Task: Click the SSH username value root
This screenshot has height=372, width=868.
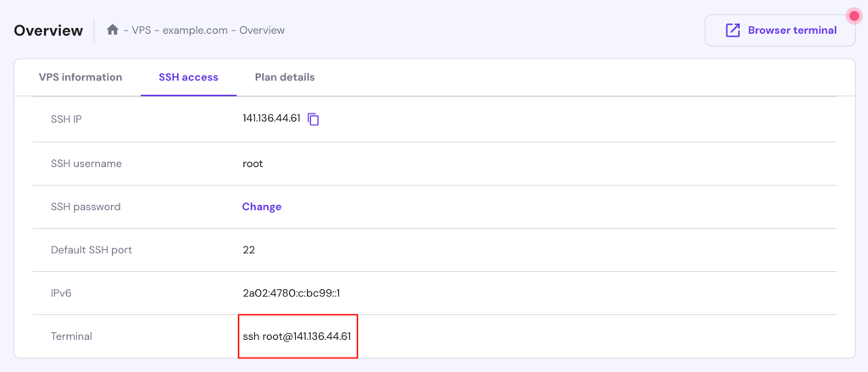Action: click(253, 164)
